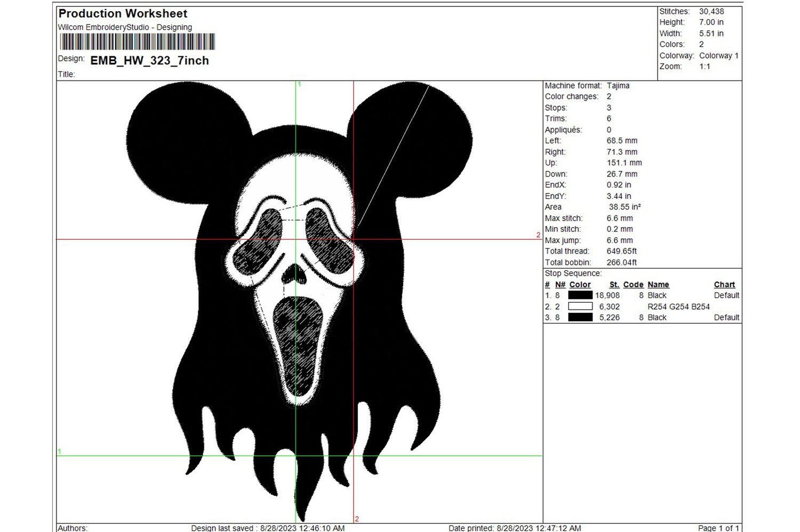Select the white swatch beside R254 G254 B254
The width and height of the screenshot is (800, 532).
point(580,307)
